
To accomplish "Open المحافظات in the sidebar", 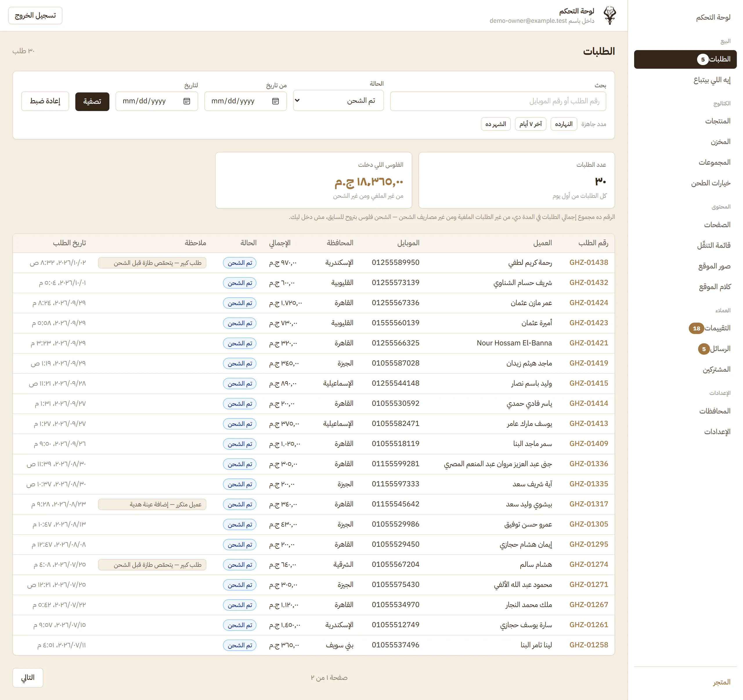I will (x=685, y=411).
